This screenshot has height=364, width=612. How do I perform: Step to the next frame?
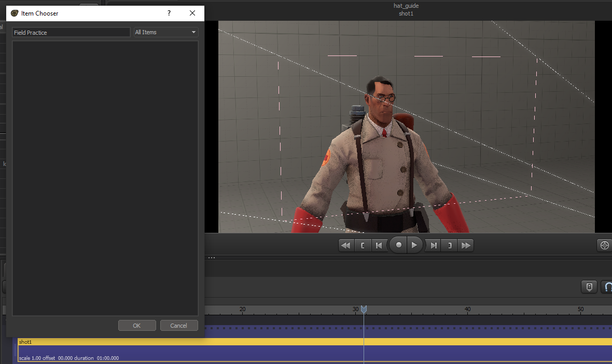pos(434,245)
